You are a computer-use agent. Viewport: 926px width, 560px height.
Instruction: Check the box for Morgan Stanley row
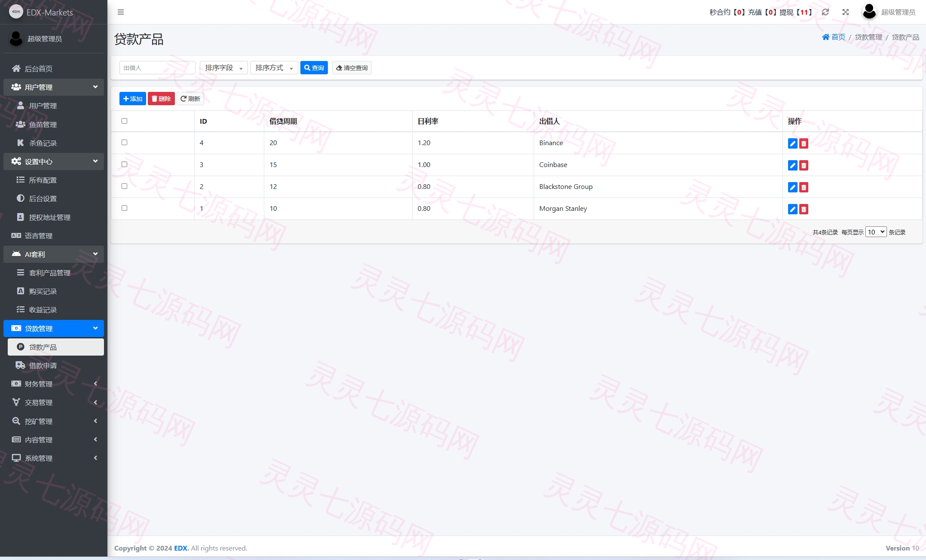[x=124, y=208]
